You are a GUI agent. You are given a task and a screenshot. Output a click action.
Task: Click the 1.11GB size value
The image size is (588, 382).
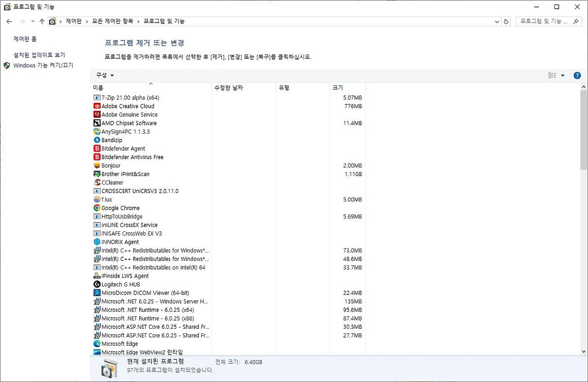(x=353, y=174)
